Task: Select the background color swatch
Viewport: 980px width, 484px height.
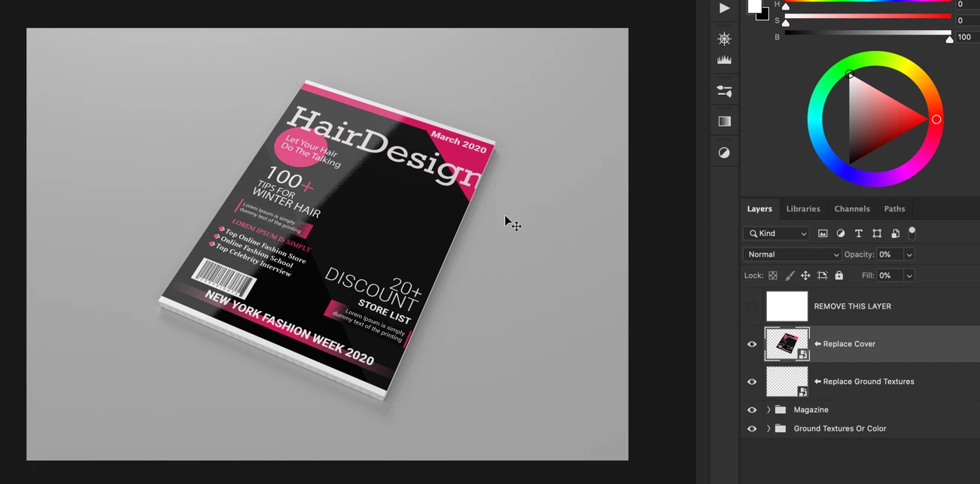Action: pyautogui.click(x=764, y=15)
